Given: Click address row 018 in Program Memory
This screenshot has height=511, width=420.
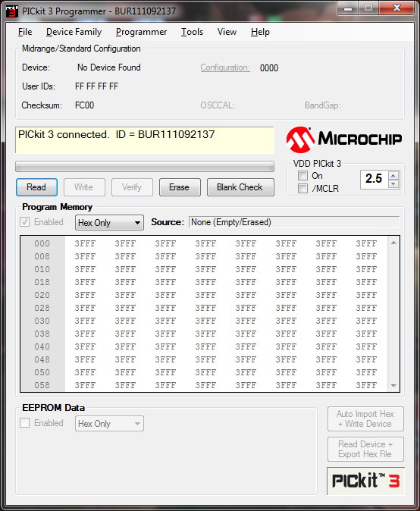Looking at the screenshot, I should 42,282.
